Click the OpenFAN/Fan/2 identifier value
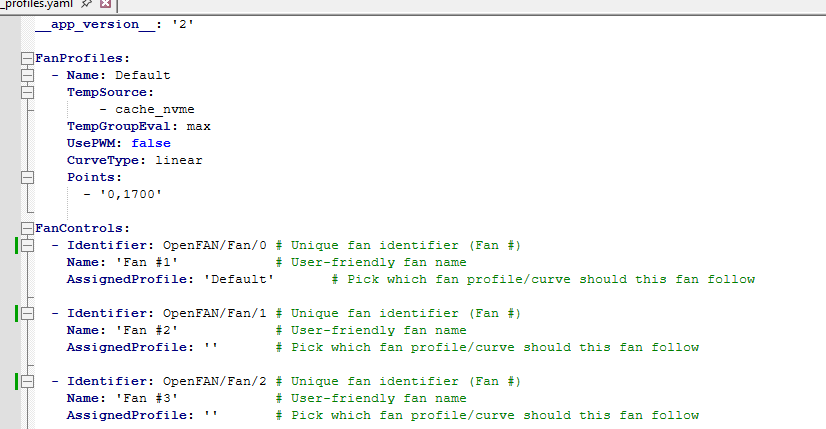826x429 pixels. (215, 382)
